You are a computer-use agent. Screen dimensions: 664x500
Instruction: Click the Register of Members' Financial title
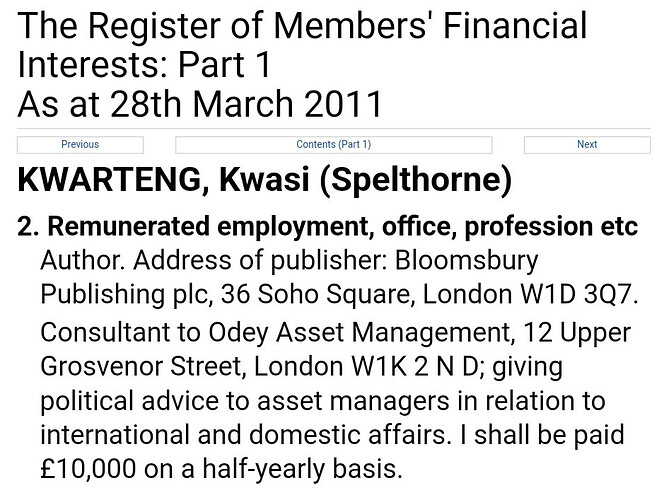302,27
